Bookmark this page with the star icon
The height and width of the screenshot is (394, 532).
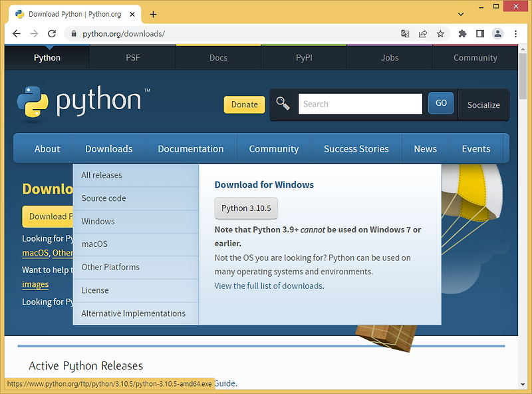[440, 34]
